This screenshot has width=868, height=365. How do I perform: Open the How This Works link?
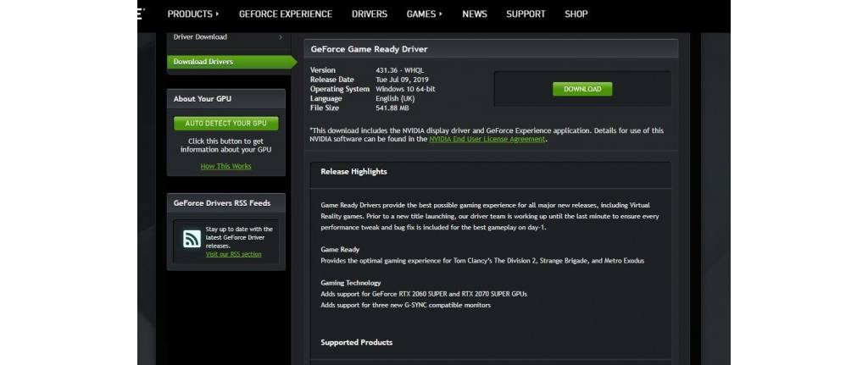pyautogui.click(x=225, y=166)
